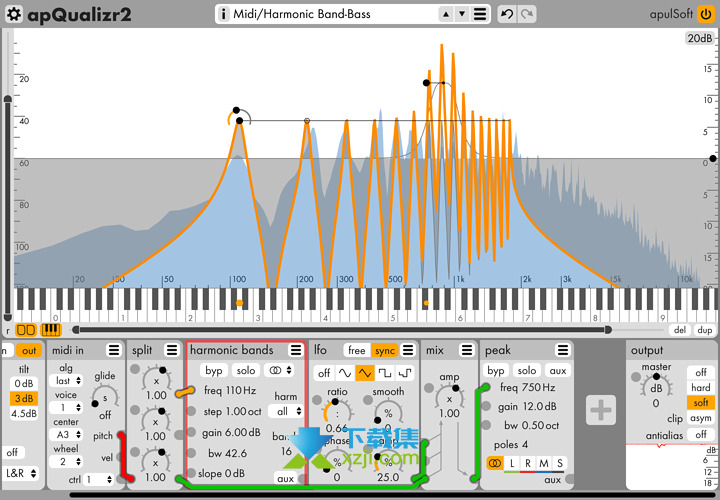Toggle the piano keyboard display icon
Screen dimensions: 720x500
51,330
